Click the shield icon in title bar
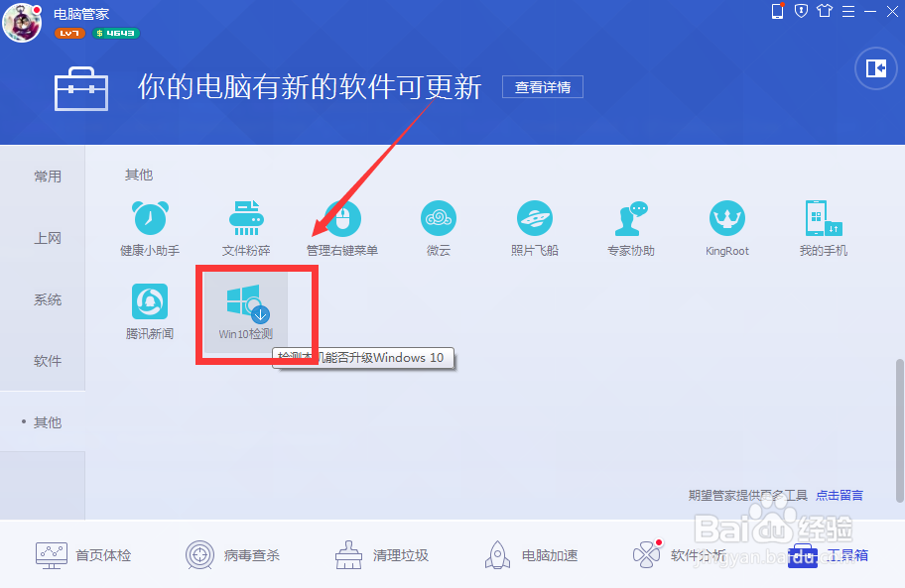This screenshot has height=588, width=905. [x=801, y=11]
